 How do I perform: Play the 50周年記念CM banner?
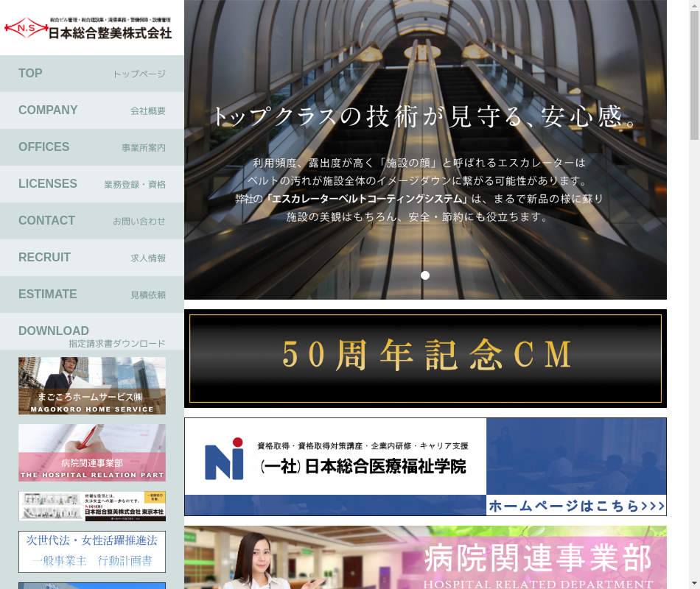point(425,358)
